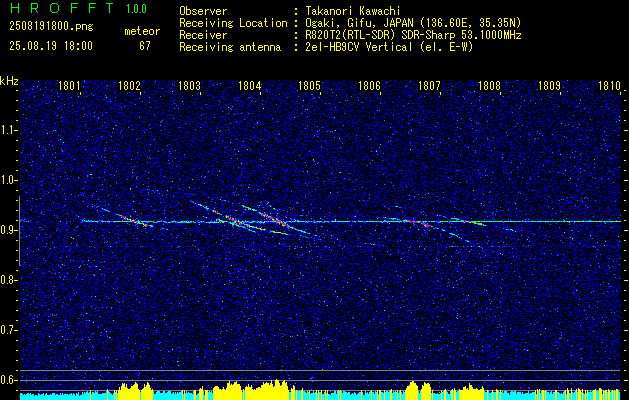Click observer name Takanori Kawachi

(353, 11)
